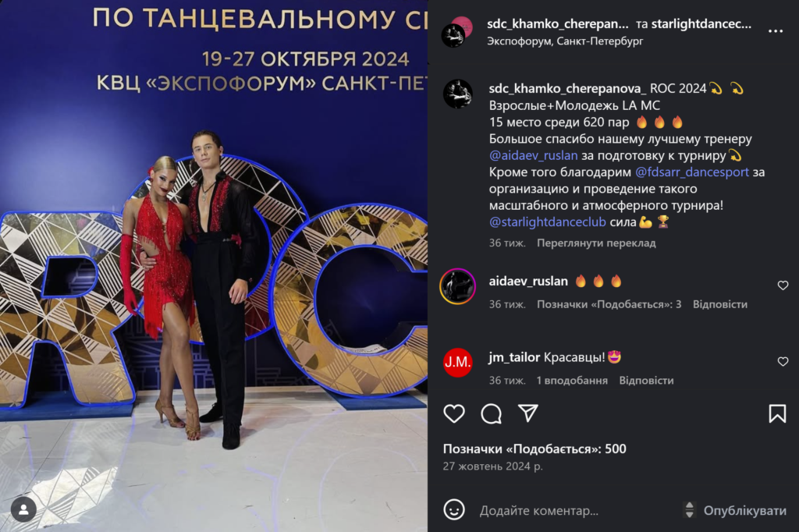Screen dimensions: 799x532
Task: Open the @aidaev_ruslan mention in caption
Action: [533, 155]
